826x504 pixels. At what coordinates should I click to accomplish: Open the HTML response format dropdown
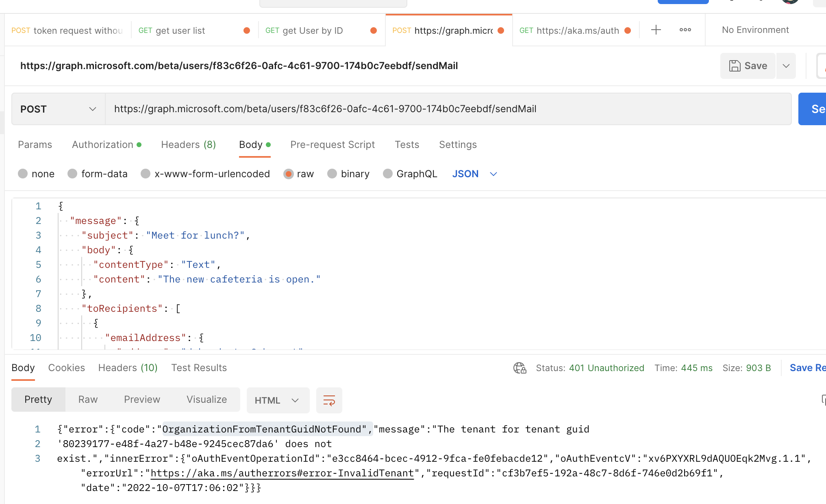[x=278, y=400]
